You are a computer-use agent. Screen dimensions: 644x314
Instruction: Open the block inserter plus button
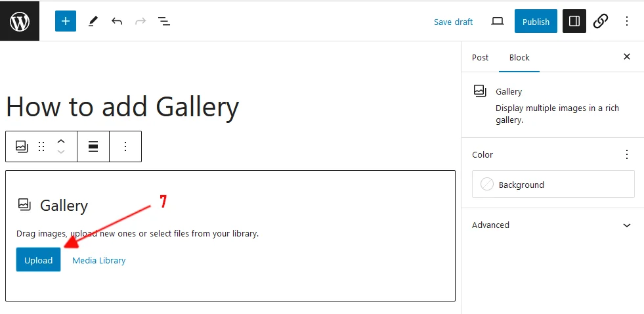pos(66,21)
